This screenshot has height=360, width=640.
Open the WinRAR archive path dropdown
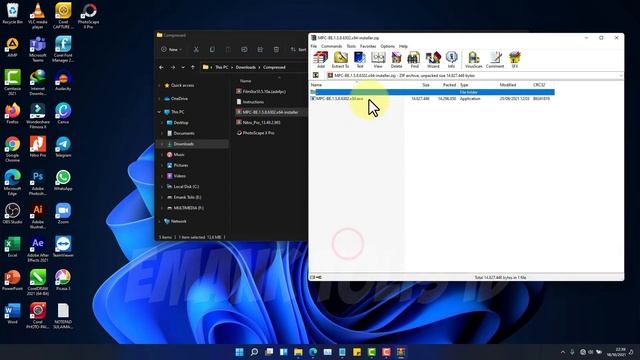tap(621, 76)
